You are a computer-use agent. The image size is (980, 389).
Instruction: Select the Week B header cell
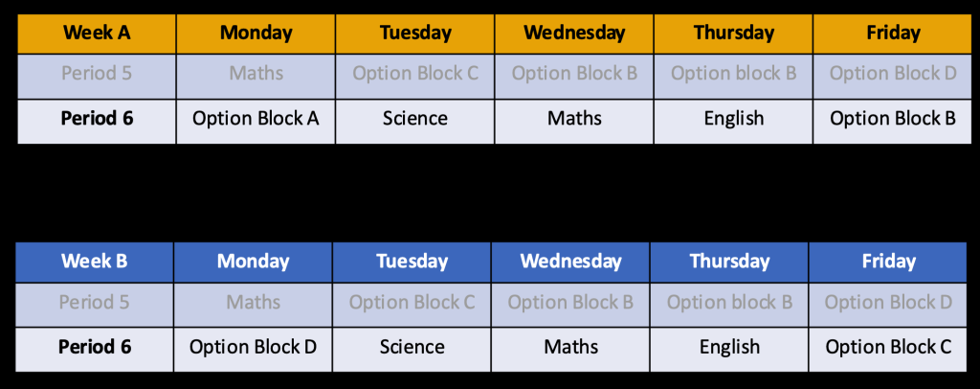[95, 261]
